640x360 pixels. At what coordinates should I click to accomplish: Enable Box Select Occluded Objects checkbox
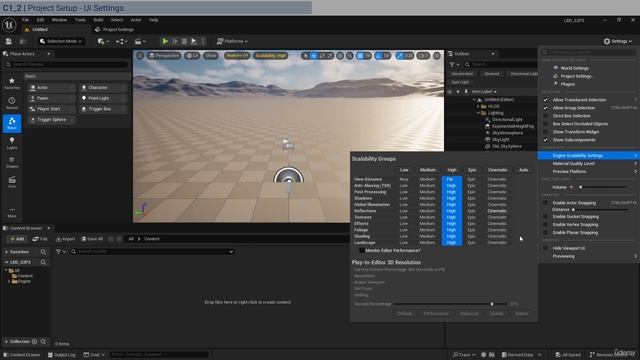click(x=545, y=124)
